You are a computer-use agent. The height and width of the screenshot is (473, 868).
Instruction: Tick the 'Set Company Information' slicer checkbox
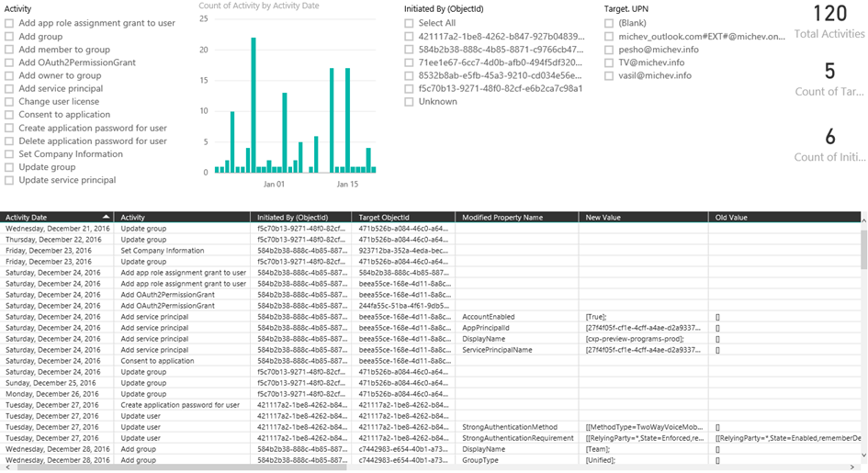click(x=9, y=154)
